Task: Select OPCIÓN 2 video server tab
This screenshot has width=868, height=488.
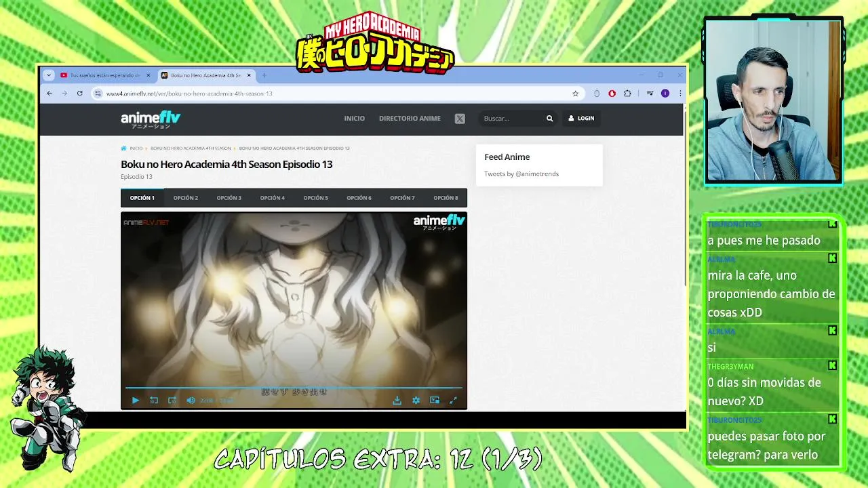Action: [186, 198]
